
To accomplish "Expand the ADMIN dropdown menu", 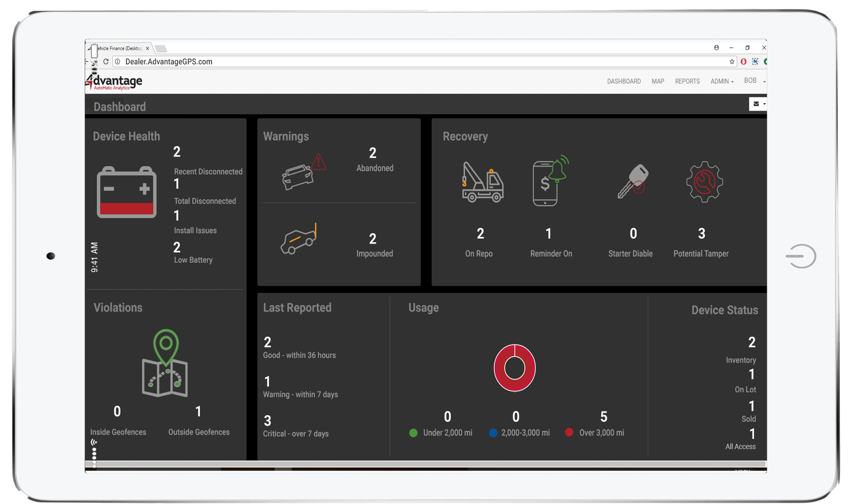I will (x=722, y=82).
